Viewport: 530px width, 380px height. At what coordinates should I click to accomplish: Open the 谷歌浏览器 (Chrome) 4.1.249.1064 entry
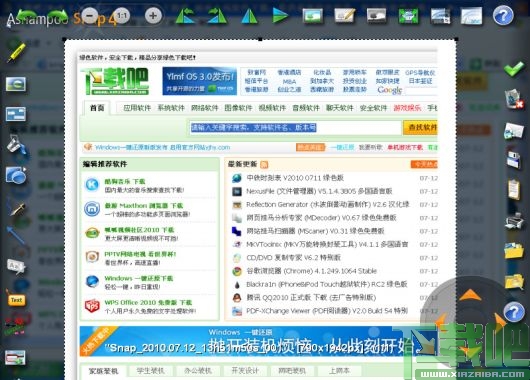[x=311, y=271]
